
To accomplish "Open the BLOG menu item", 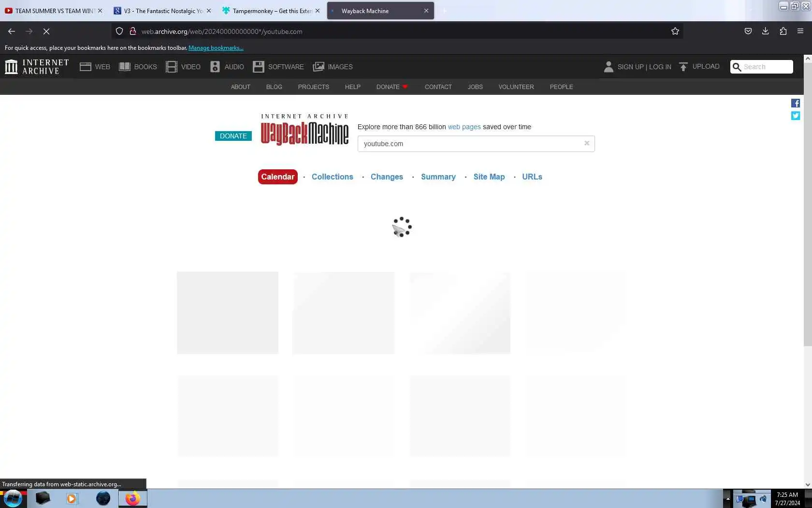I will point(274,87).
